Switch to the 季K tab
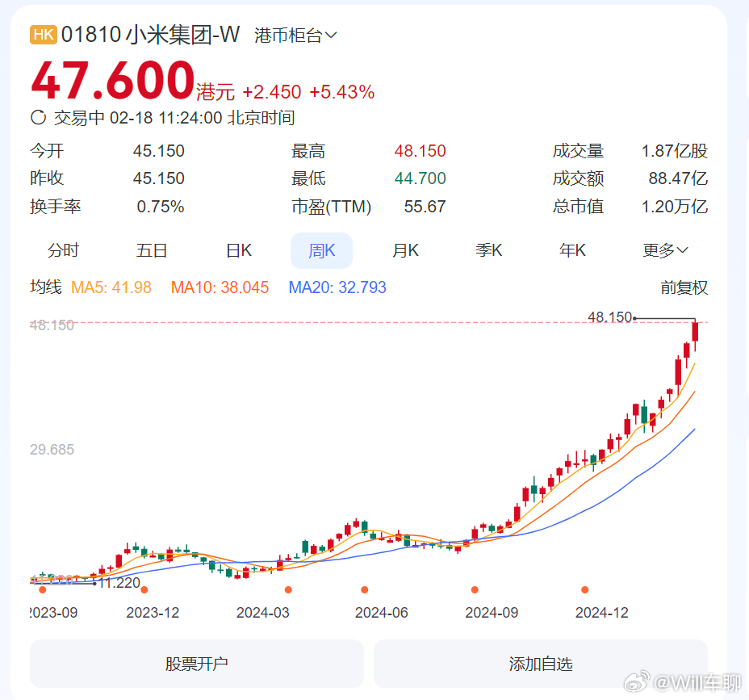This screenshot has height=700, width=749. coord(488,250)
